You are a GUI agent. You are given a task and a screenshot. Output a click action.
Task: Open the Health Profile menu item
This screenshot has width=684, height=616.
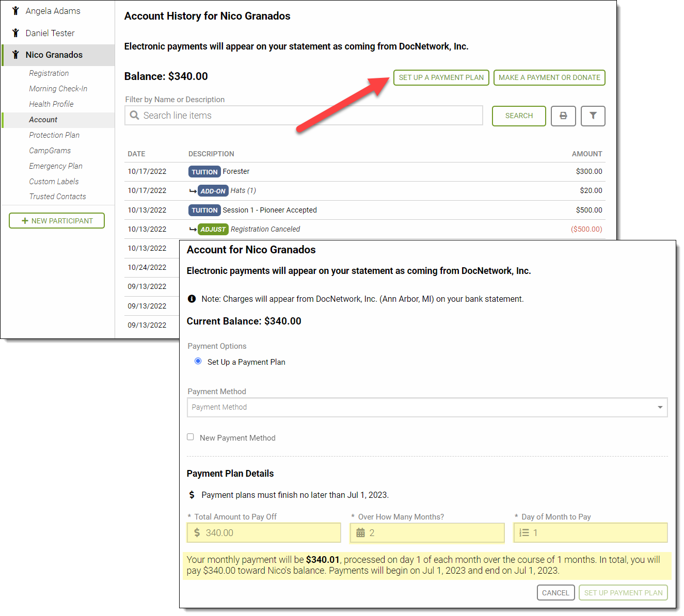click(51, 104)
